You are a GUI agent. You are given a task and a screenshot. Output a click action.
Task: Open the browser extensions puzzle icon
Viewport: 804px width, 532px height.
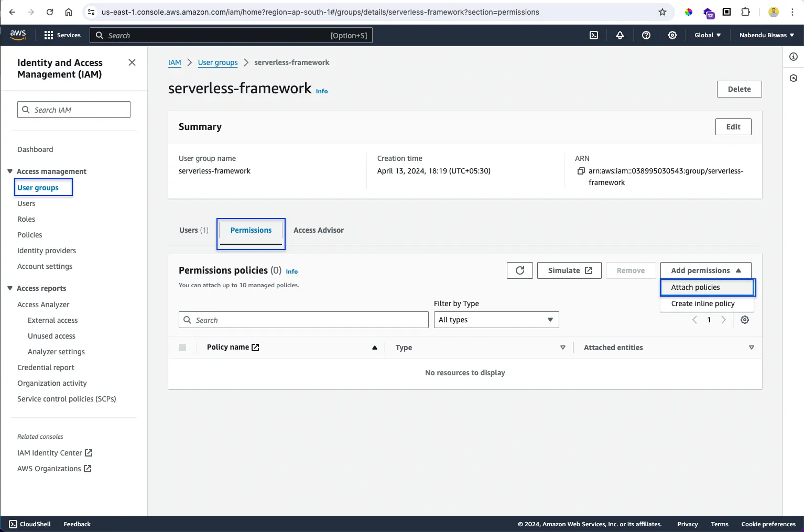tap(745, 12)
